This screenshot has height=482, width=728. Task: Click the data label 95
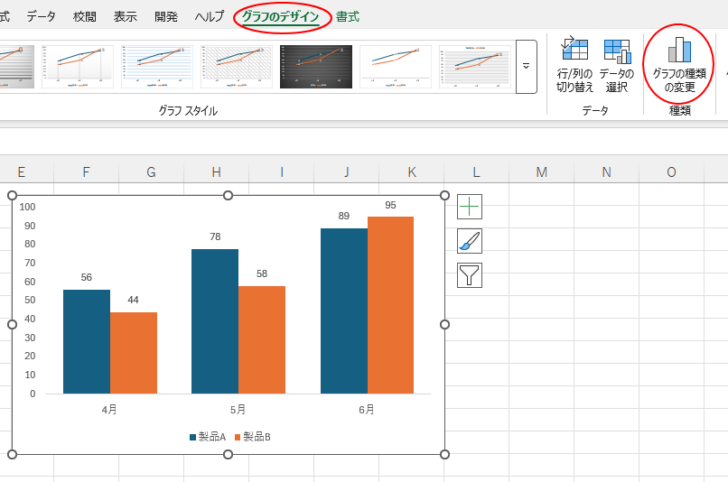390,205
